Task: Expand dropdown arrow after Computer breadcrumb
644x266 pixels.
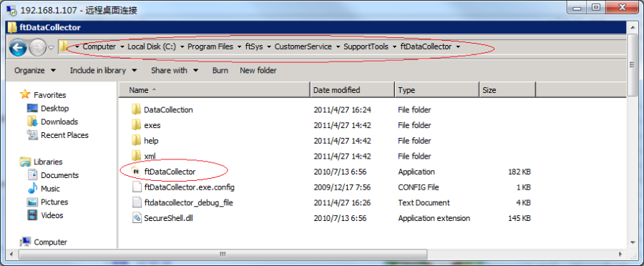Action: pyautogui.click(x=122, y=46)
